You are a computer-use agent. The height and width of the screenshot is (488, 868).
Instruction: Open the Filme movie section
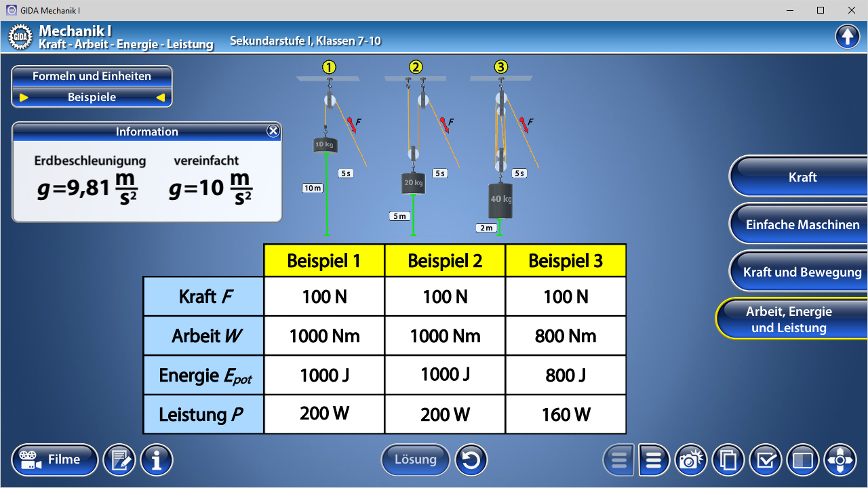coord(55,460)
